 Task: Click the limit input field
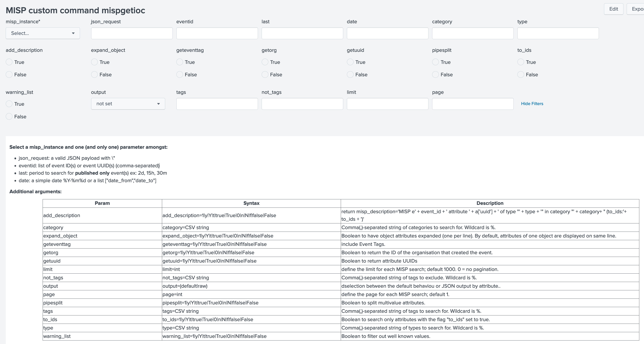pos(387,104)
